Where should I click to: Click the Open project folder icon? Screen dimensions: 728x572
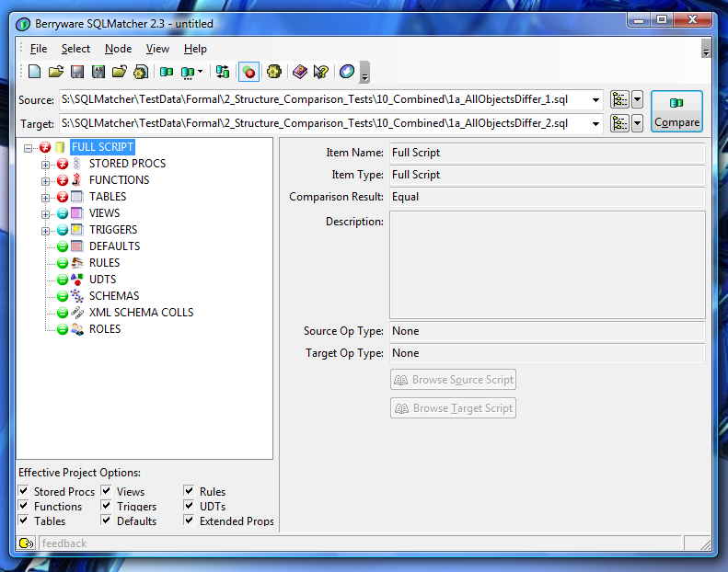pyautogui.click(x=56, y=72)
